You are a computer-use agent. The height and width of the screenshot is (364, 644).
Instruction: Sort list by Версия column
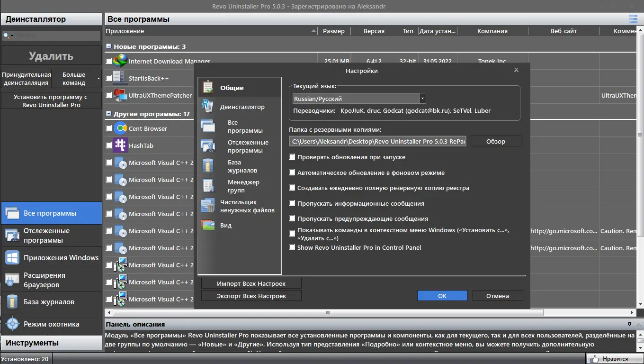tap(374, 31)
